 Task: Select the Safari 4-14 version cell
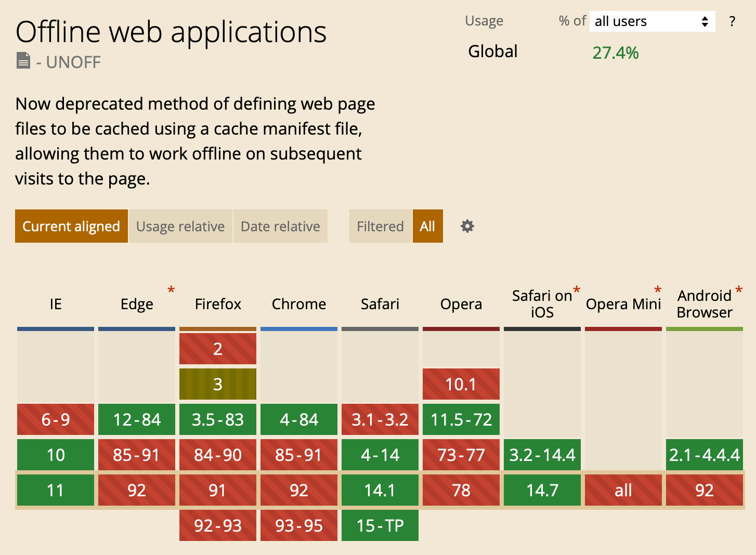pyautogui.click(x=380, y=455)
